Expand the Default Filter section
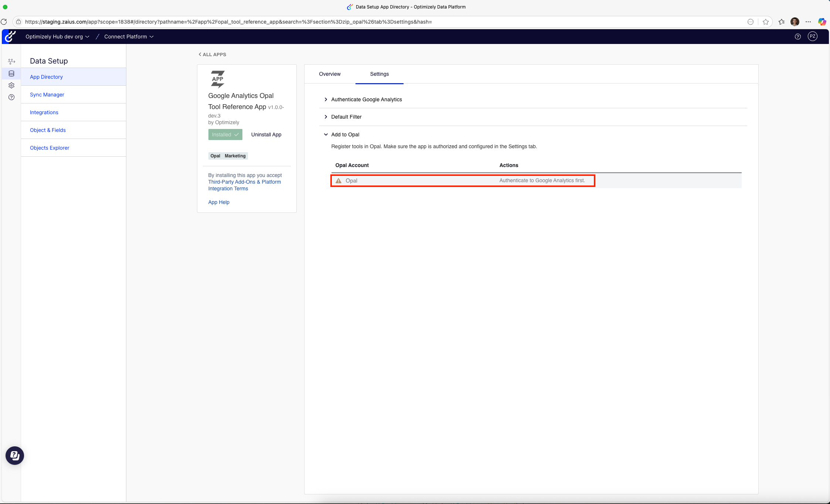The image size is (830, 504). 346,117
